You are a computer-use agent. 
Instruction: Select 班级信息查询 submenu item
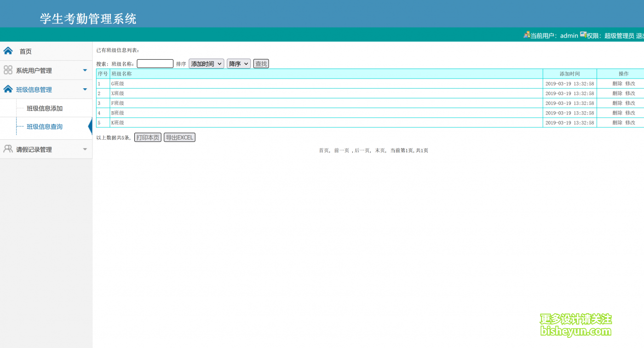(x=45, y=126)
